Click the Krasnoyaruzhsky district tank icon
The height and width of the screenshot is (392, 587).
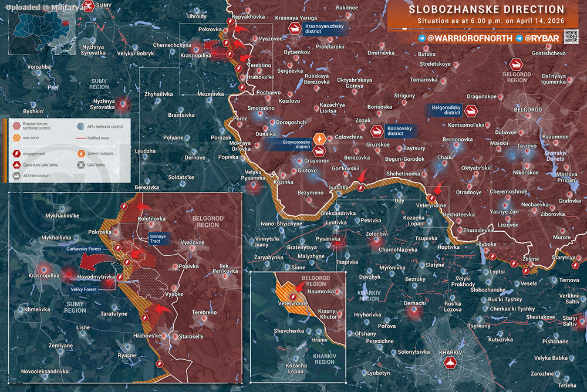(295, 28)
